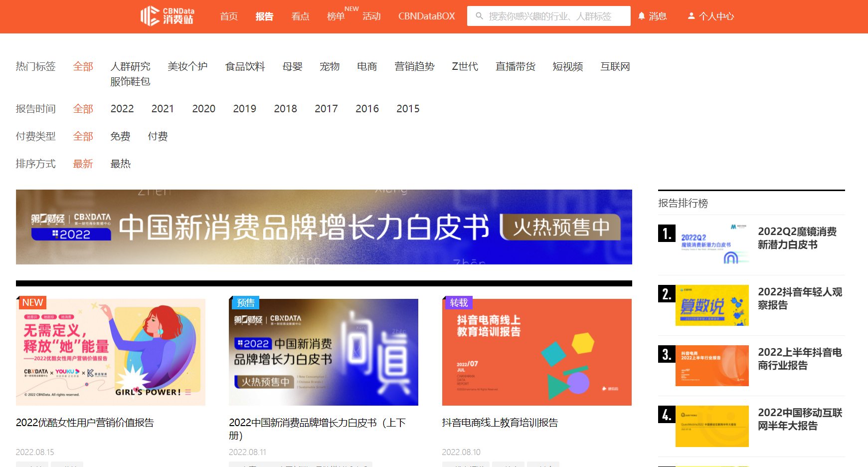Image resolution: width=868 pixels, height=467 pixels.
Task: Sort reports by 最新
Action: pos(83,164)
